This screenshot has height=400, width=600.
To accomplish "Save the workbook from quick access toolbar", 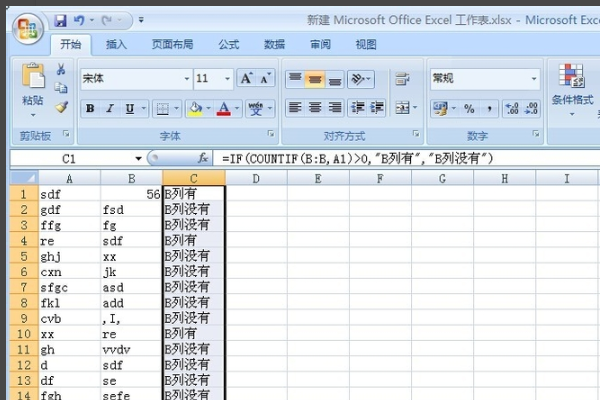I will (x=60, y=20).
